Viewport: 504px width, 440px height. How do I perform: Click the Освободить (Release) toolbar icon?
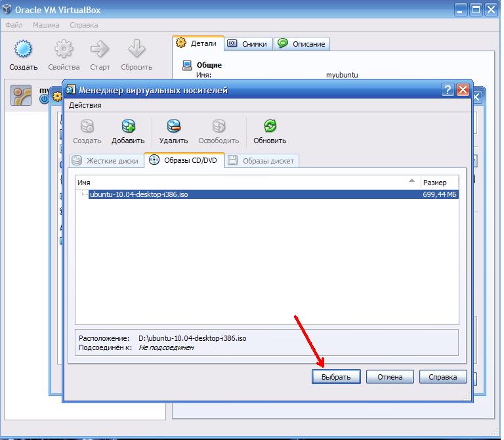219,127
